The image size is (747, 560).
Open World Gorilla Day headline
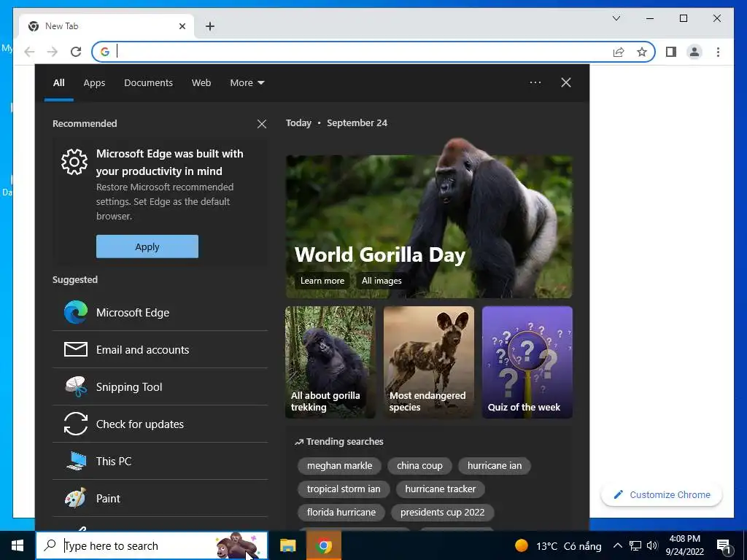point(379,254)
